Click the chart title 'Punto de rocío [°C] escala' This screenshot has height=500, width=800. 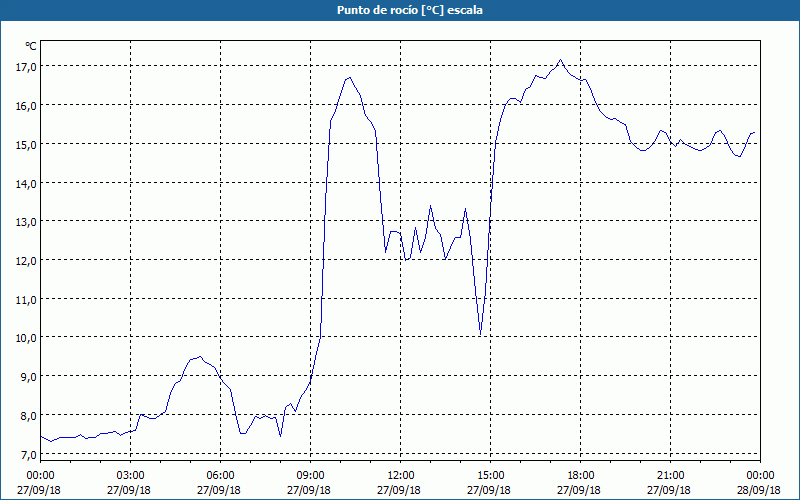tap(410, 10)
